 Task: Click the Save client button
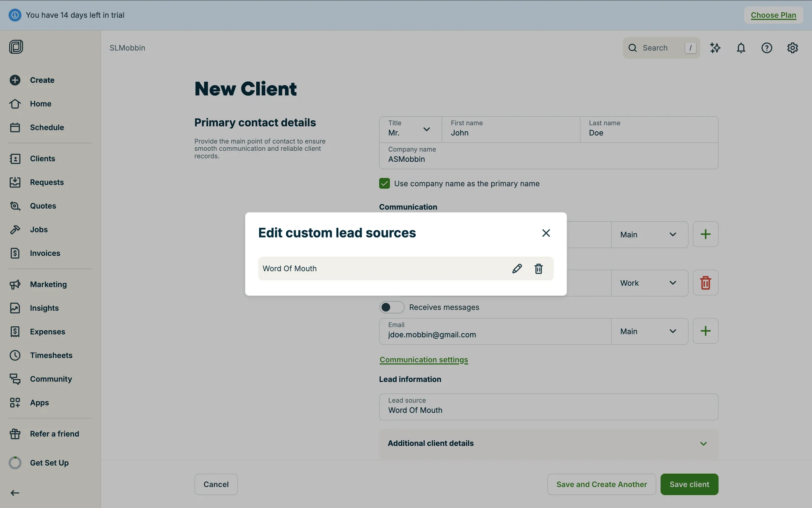coord(689,484)
